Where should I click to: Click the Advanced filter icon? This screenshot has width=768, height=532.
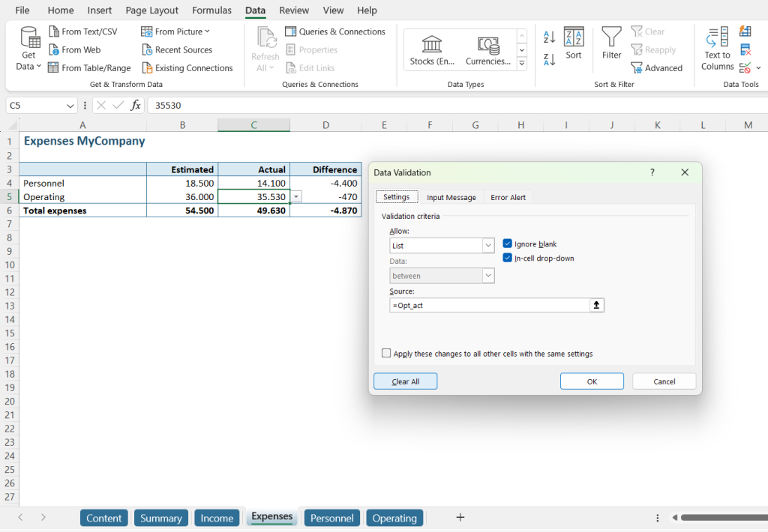pos(637,68)
